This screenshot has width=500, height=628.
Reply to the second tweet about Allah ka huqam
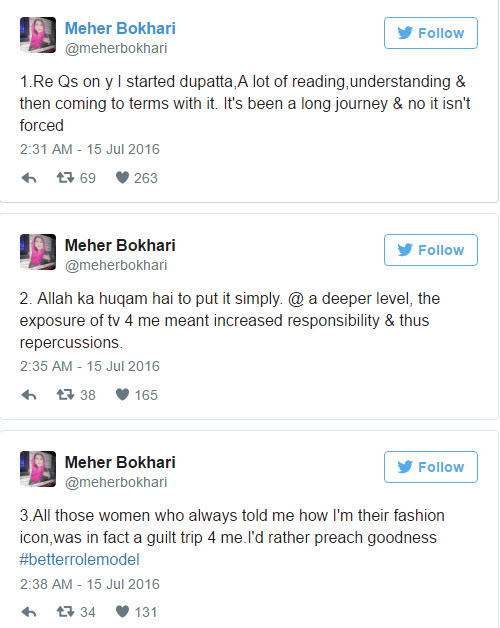coord(29,395)
